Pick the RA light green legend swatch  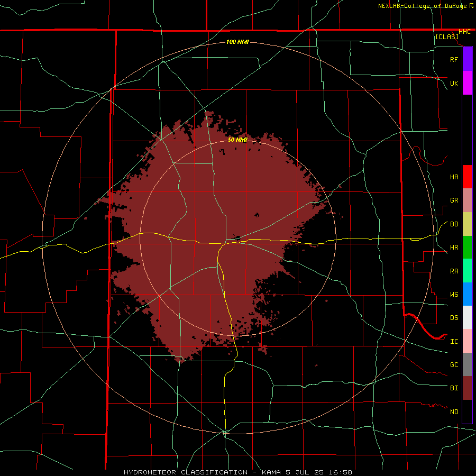coord(467,271)
